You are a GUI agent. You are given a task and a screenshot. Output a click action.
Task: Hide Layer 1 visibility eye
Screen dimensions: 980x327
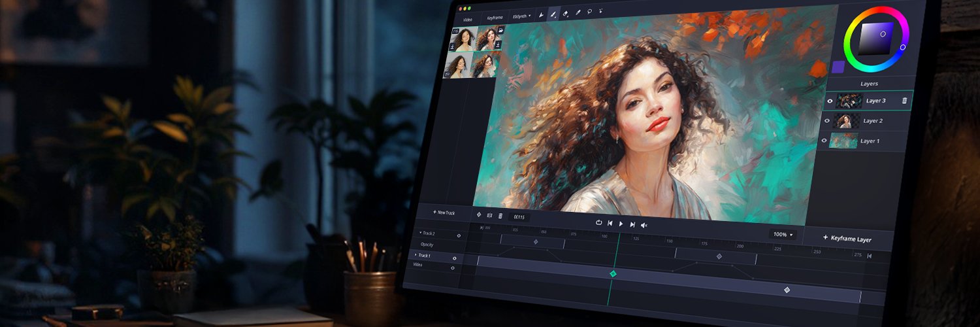824,141
